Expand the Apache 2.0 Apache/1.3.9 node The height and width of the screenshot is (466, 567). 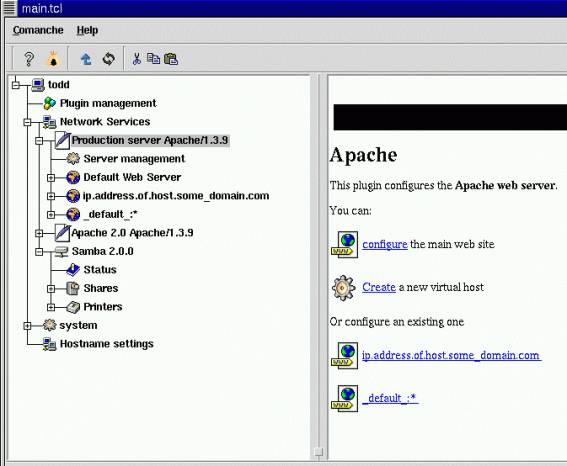click(x=39, y=233)
